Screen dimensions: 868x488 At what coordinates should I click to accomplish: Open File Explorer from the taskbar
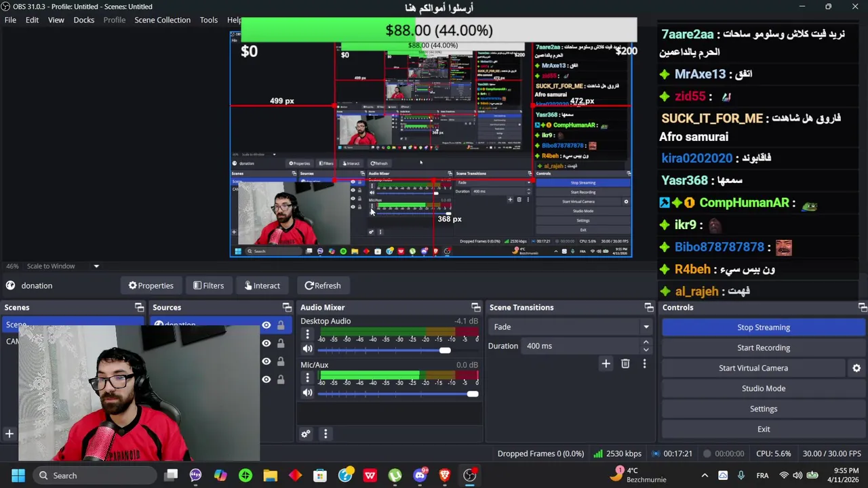click(271, 475)
